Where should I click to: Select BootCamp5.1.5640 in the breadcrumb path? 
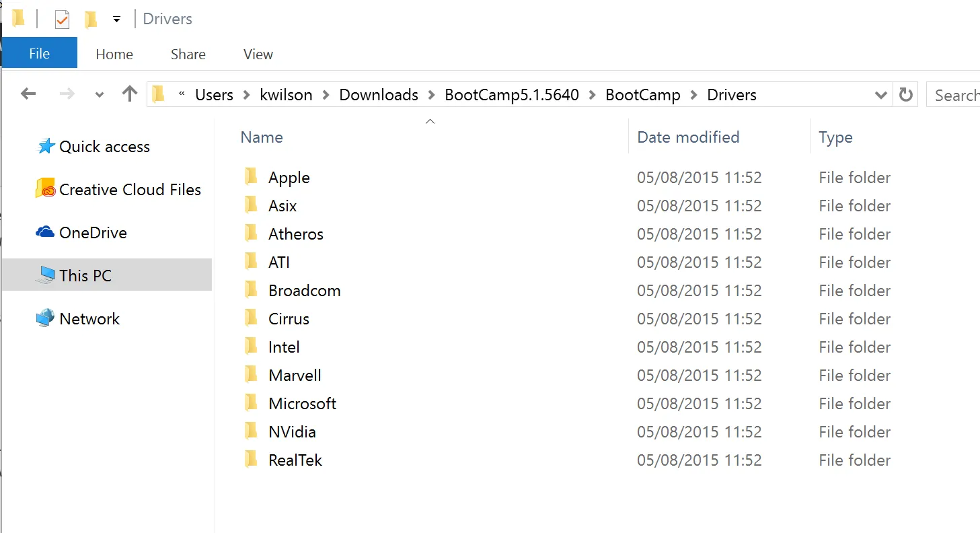[511, 95]
